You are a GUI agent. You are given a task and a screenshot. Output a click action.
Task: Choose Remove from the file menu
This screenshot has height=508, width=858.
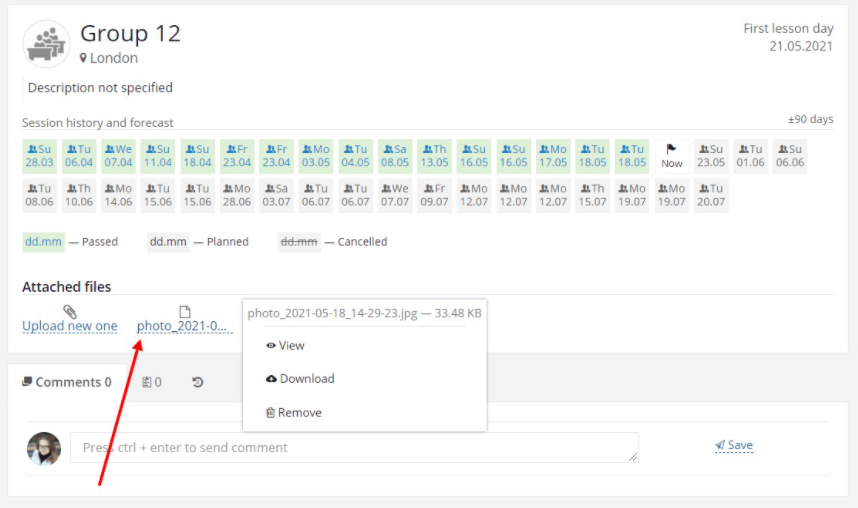click(x=294, y=412)
